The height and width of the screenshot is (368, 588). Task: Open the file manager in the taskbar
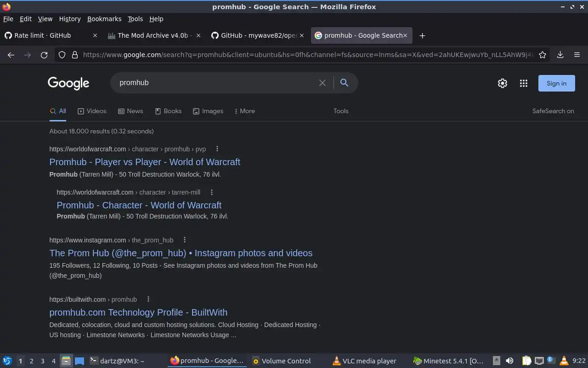click(x=66, y=361)
